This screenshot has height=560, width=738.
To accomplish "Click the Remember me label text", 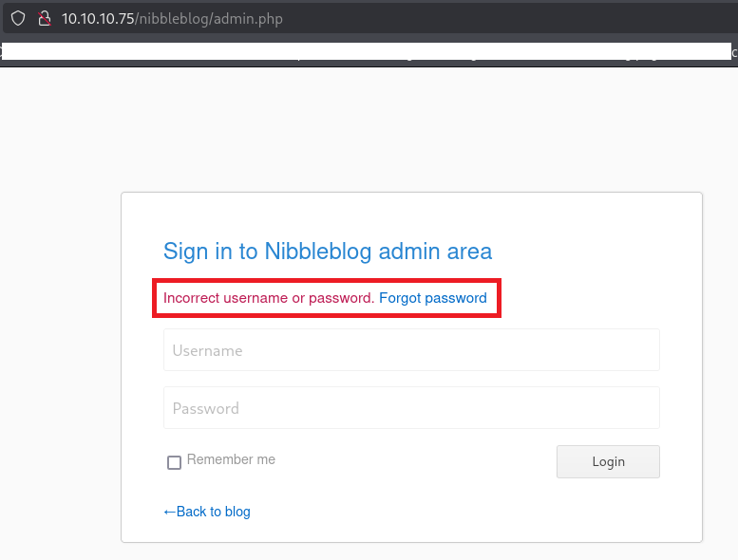I will click(x=231, y=459).
